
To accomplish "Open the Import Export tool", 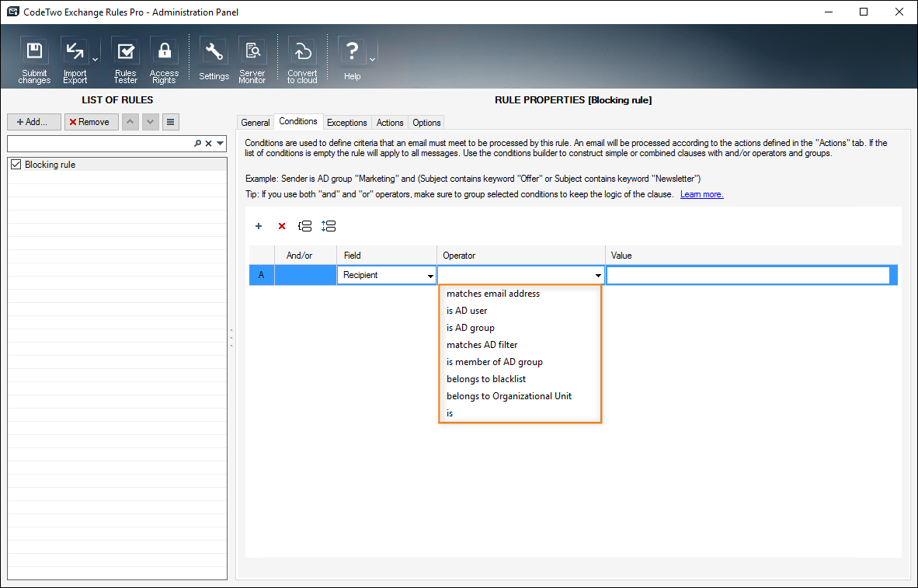I will [75, 61].
